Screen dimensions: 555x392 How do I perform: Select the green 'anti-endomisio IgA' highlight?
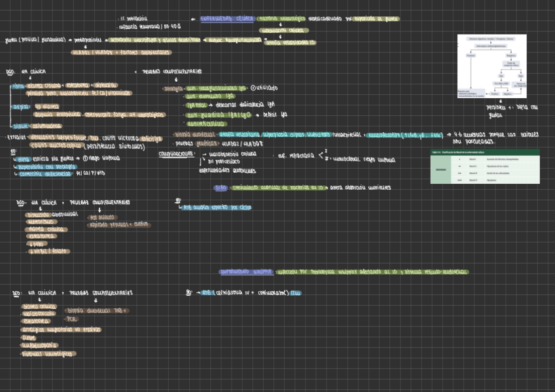click(x=210, y=96)
